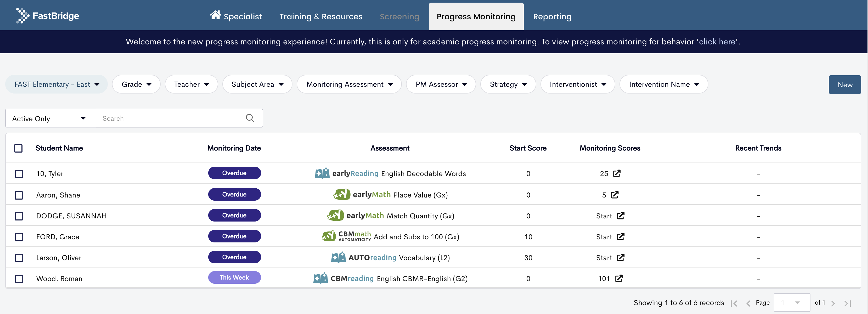The height and width of the screenshot is (314, 868).
Task: Click the Recent Trends column header
Action: point(758,148)
